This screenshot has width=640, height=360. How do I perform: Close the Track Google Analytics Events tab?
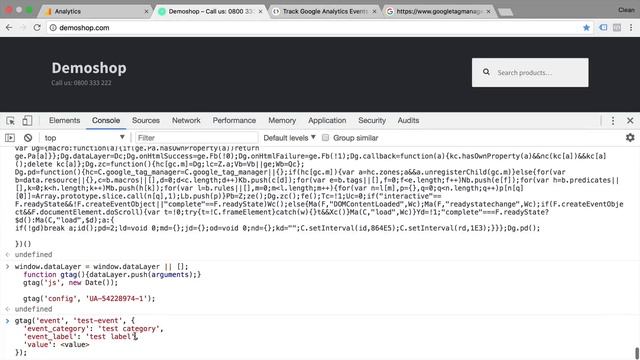pos(374,11)
